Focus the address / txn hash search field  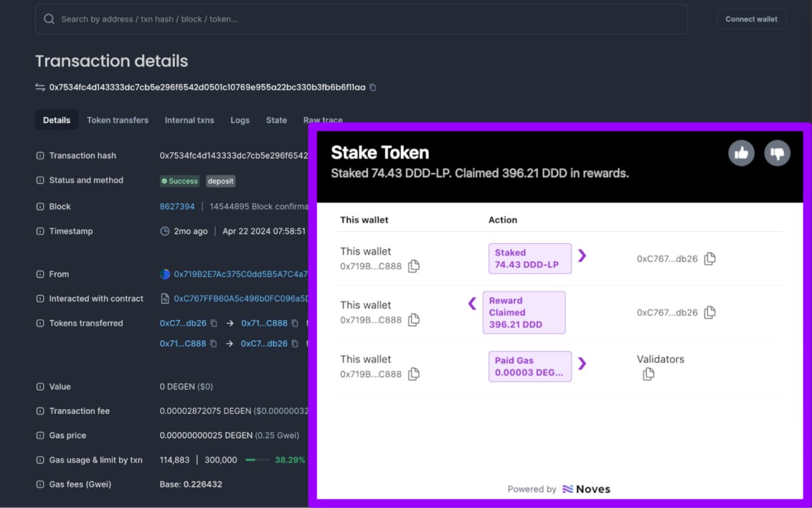pyautogui.click(x=362, y=19)
